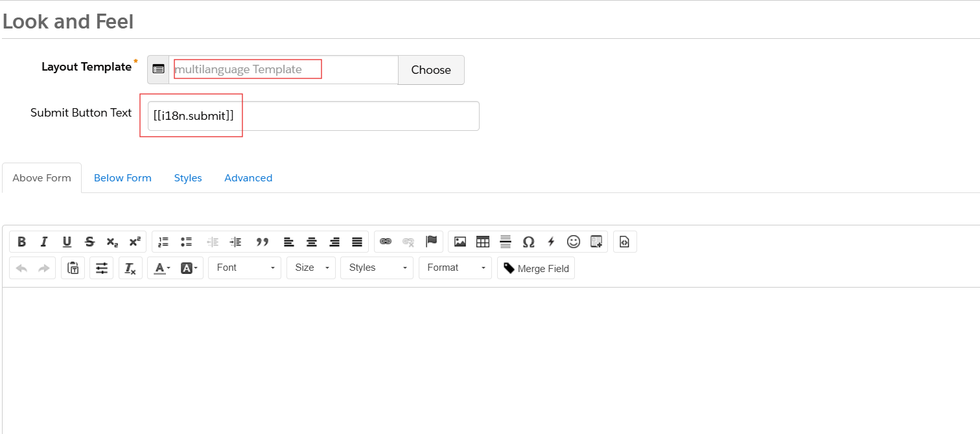Center align the text
The height and width of the screenshot is (434, 980).
[x=312, y=242]
